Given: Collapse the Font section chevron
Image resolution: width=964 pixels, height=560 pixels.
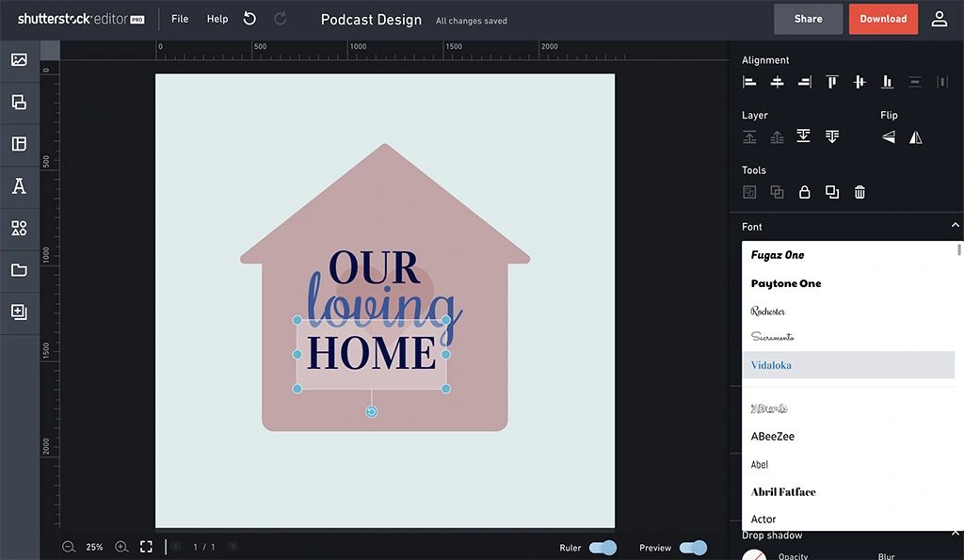Looking at the screenshot, I should pyautogui.click(x=954, y=226).
